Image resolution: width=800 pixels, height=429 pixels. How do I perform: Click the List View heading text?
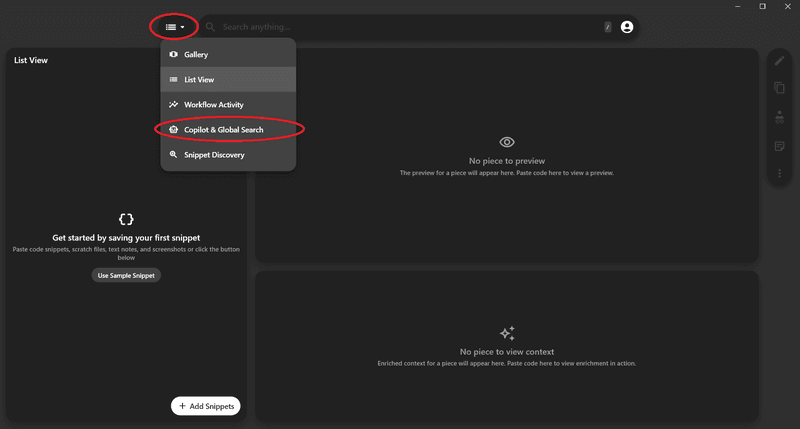coord(31,60)
